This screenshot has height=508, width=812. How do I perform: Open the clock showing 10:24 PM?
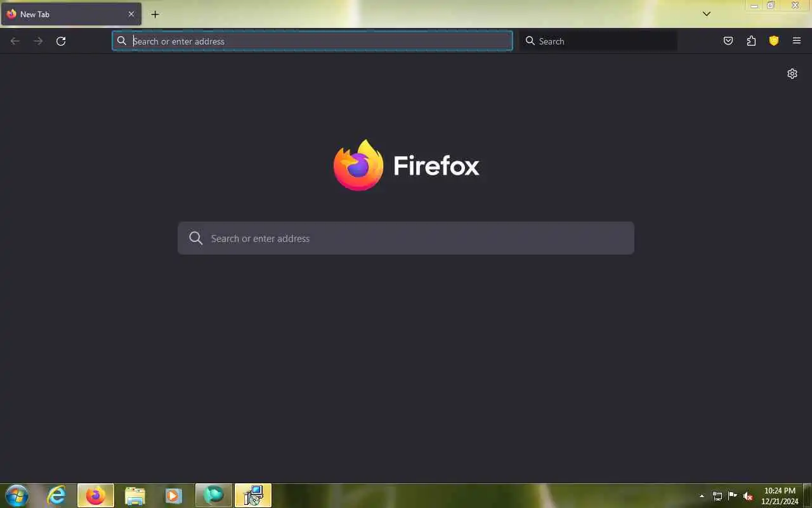[x=780, y=496]
